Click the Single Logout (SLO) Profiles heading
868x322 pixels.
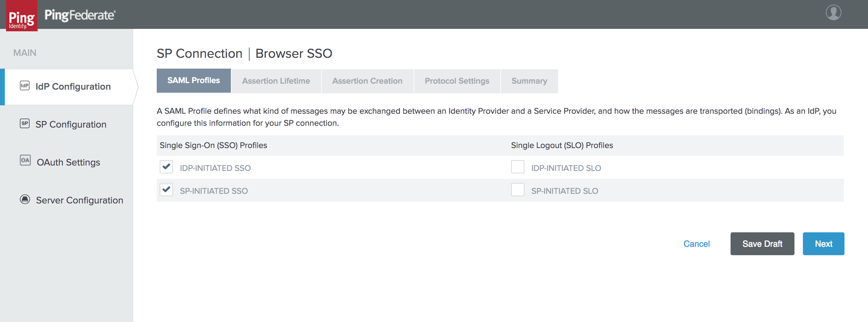[562, 145]
